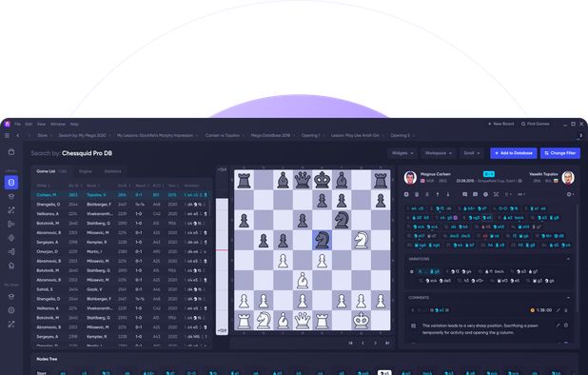Step back one move under the board

pos(363,343)
